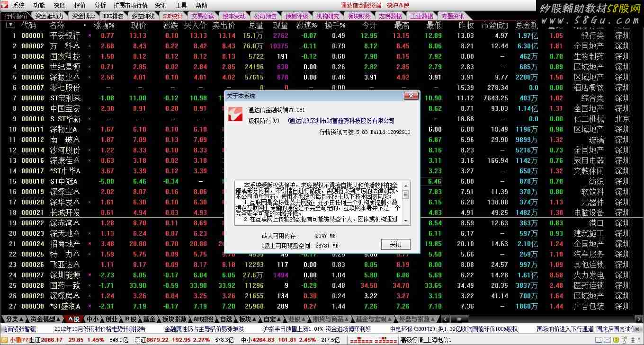Expand the 自定 bottom tab menu
Image resolution: width=644 pixels, height=345 pixels.
272,319
